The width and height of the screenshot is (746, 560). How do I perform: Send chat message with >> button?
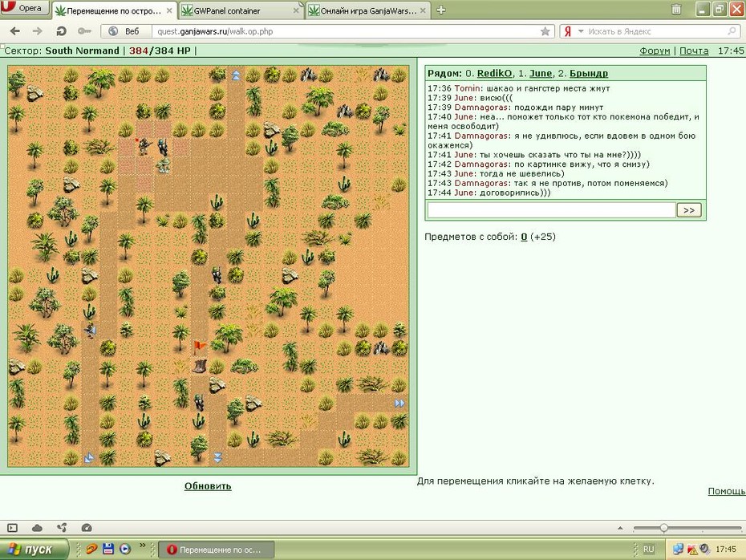click(689, 210)
